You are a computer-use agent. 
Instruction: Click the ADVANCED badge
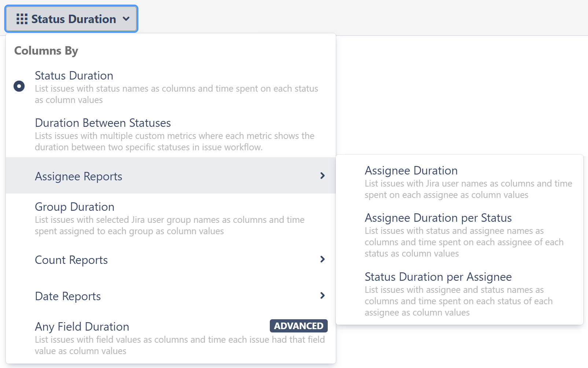pyautogui.click(x=298, y=326)
